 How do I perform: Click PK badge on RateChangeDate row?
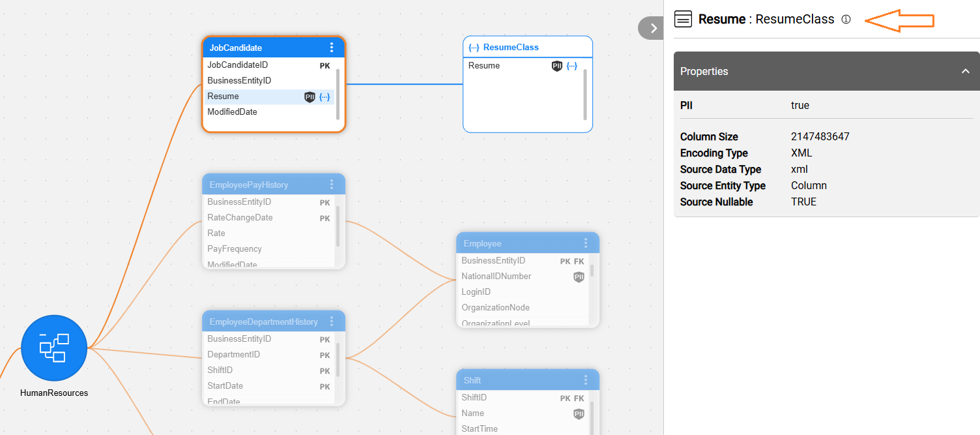tap(324, 218)
